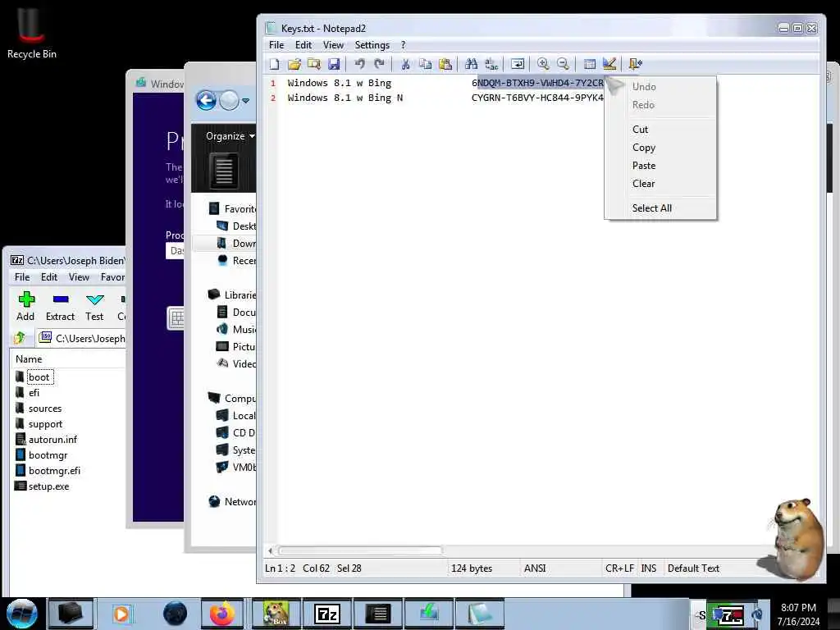The width and height of the screenshot is (840, 630).
Task: Select the boot folder in 7-Zip
Action: point(39,377)
